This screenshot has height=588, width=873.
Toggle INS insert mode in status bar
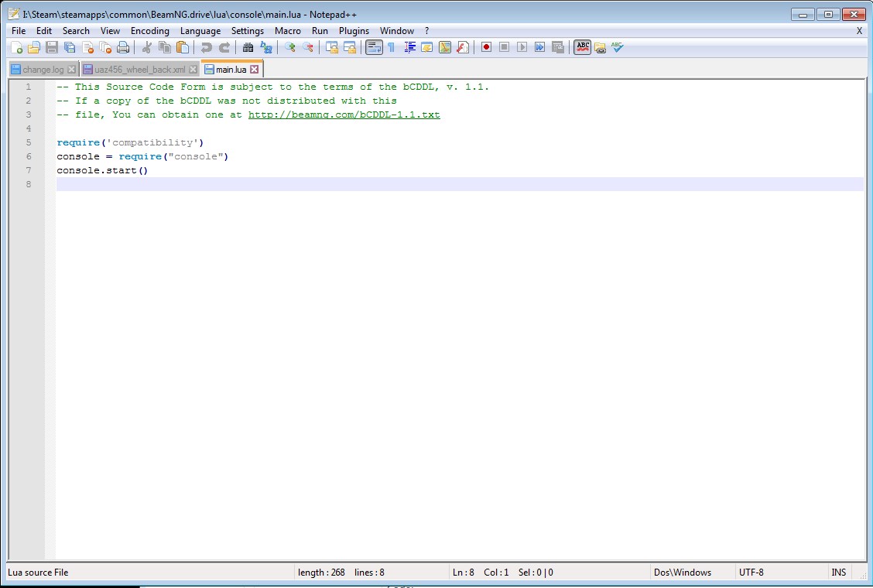[838, 573]
